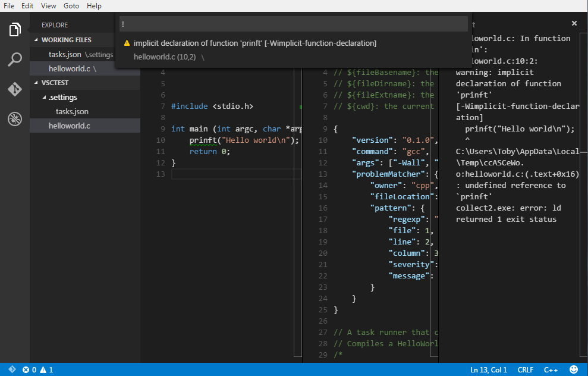Screen dimensions: 588x376
Task: Collapse the VSCTEST folder section
Action: (36, 83)
